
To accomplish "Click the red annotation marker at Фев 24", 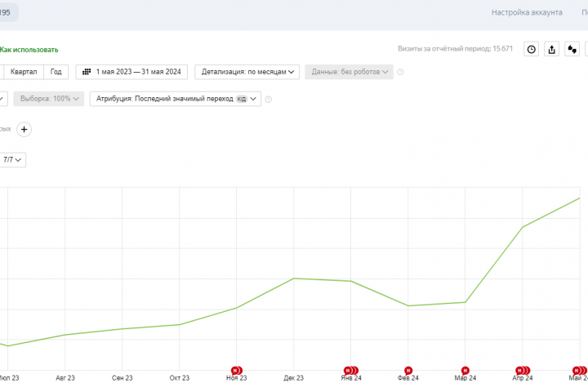I will (x=408, y=371).
